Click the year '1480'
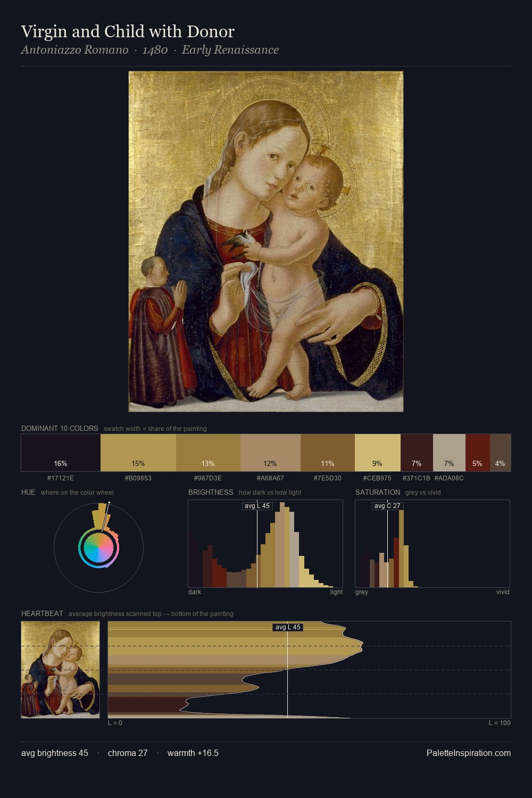This screenshot has width=532, height=798. coord(155,50)
